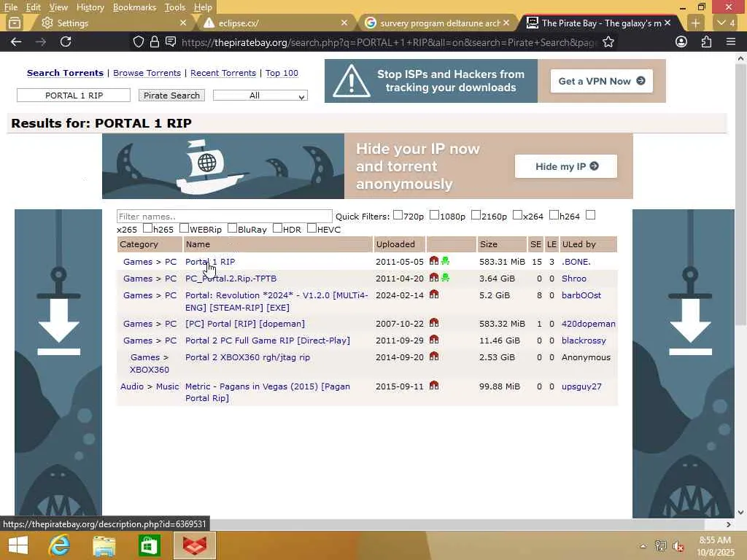Click the horizontal scrollbar right arrow
747x560 pixels.
(729, 524)
